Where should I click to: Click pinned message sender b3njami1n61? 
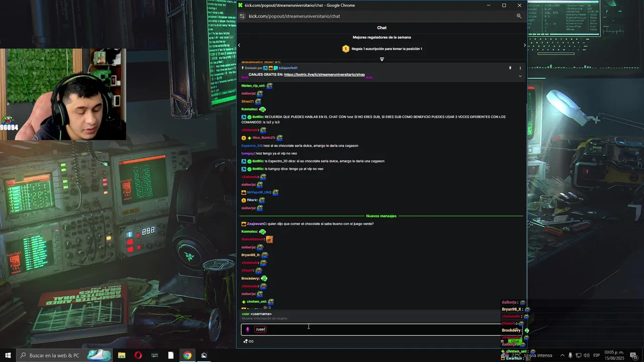coord(288,68)
